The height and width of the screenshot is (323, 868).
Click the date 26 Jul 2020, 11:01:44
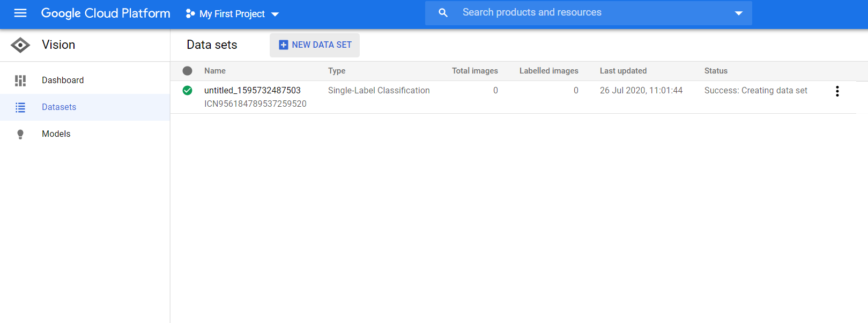coord(641,91)
